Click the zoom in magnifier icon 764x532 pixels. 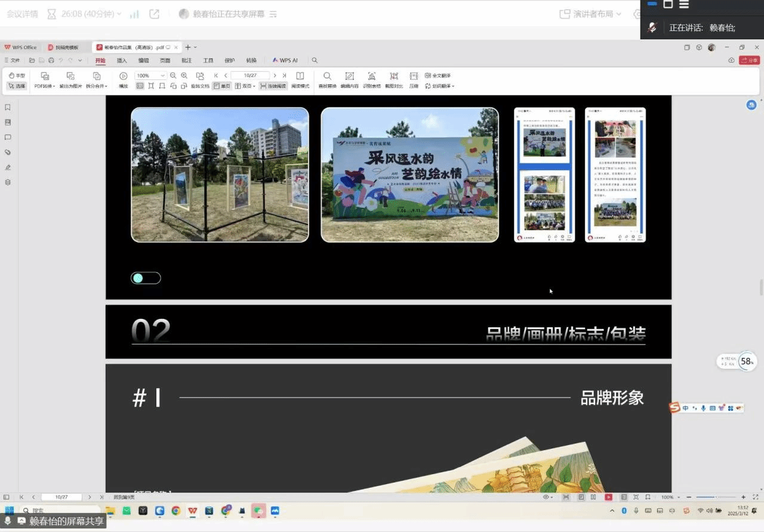[184, 76]
